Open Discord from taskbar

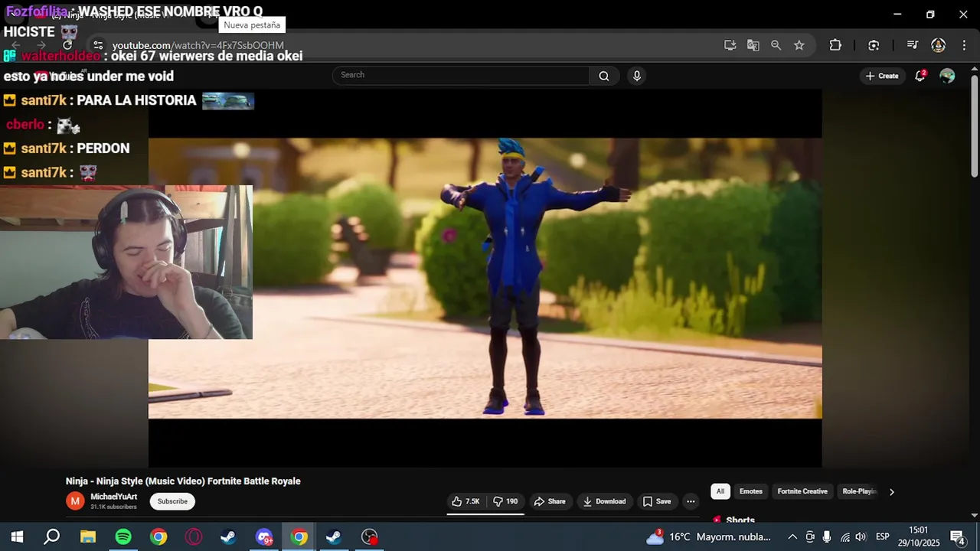click(x=264, y=537)
